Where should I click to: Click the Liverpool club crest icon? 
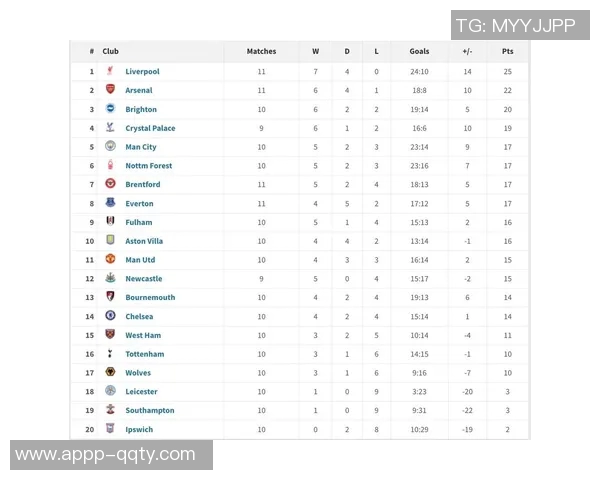tap(110, 71)
